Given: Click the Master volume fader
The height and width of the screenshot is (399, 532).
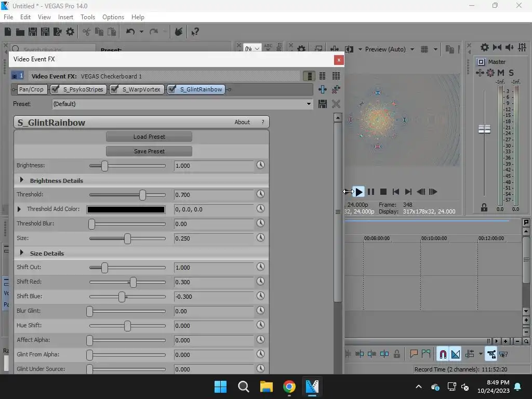Looking at the screenshot, I should tap(484, 129).
